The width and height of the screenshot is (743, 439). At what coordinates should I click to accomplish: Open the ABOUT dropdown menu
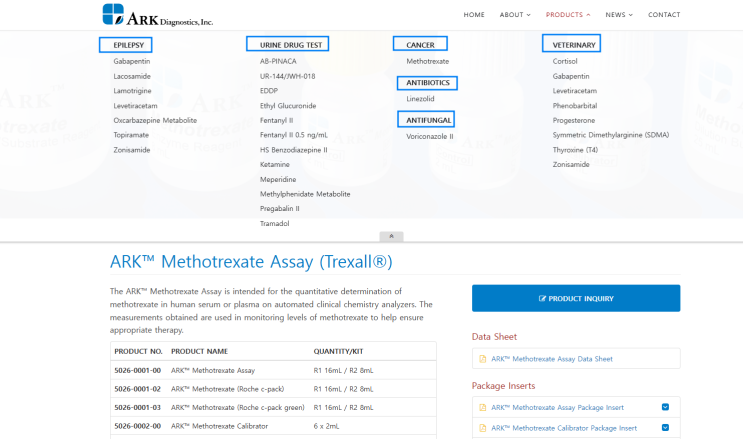[x=514, y=15]
